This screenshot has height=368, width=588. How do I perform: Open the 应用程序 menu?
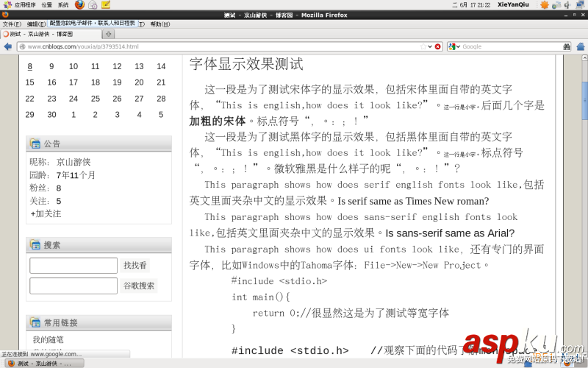(25, 4)
